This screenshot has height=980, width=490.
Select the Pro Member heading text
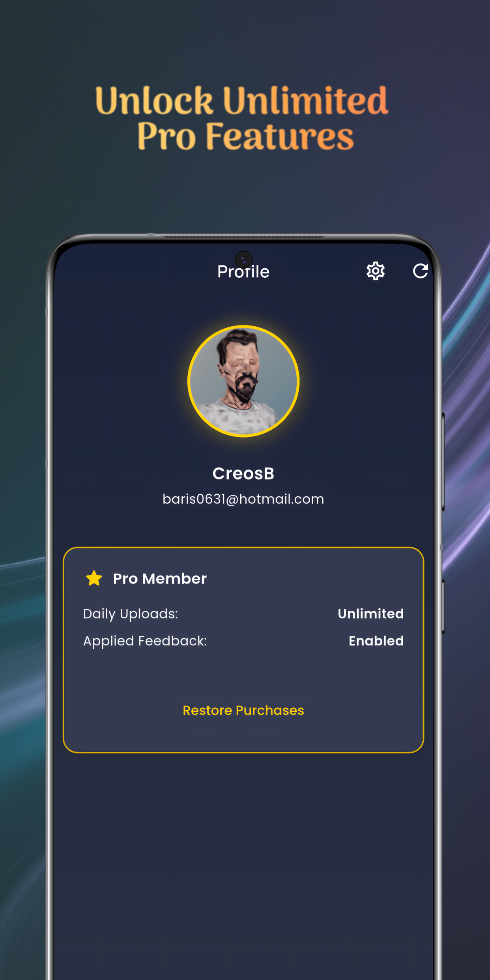pos(160,579)
